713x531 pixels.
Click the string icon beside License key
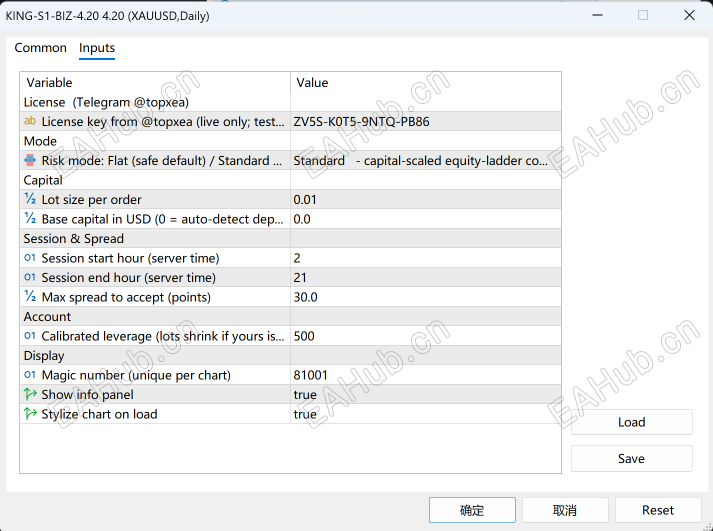[x=30, y=121]
